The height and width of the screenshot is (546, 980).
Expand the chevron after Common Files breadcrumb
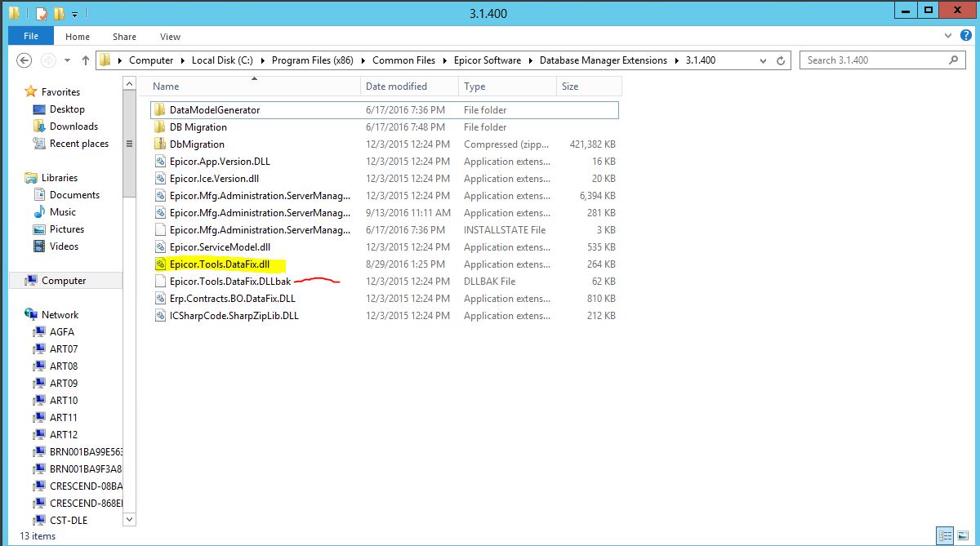pos(444,60)
